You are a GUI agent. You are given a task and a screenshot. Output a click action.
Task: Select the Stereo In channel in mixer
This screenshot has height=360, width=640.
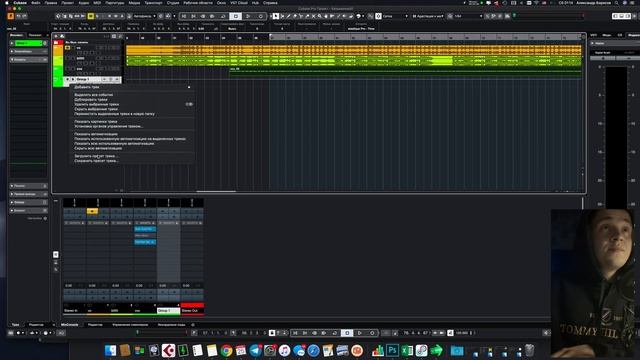74,311
